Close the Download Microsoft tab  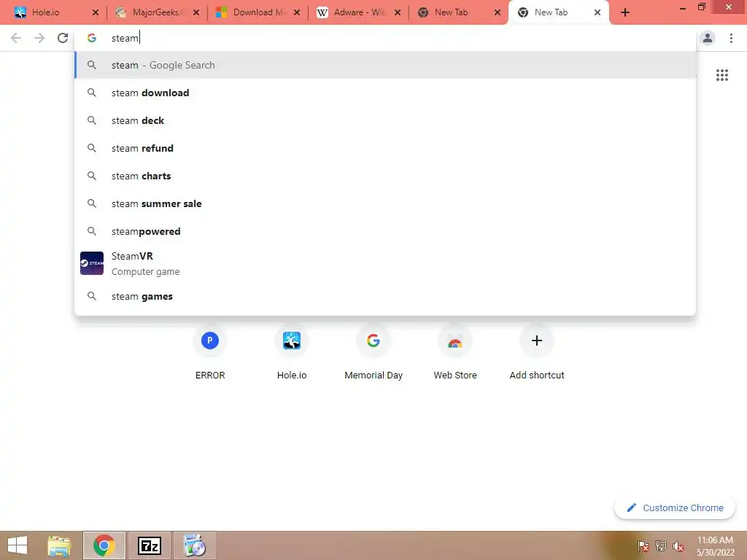click(x=297, y=12)
